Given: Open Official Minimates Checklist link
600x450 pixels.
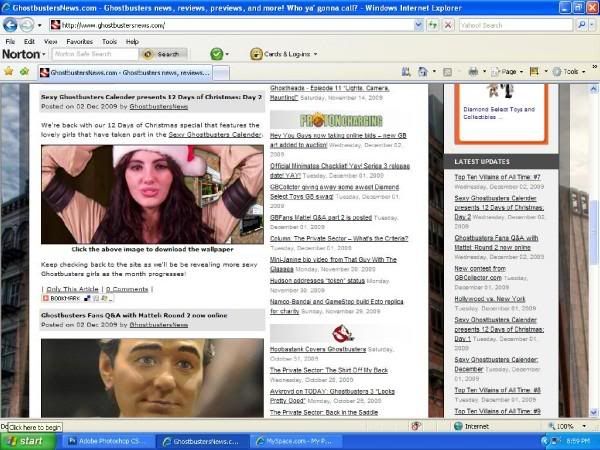Looking at the screenshot, I should click(x=340, y=170).
